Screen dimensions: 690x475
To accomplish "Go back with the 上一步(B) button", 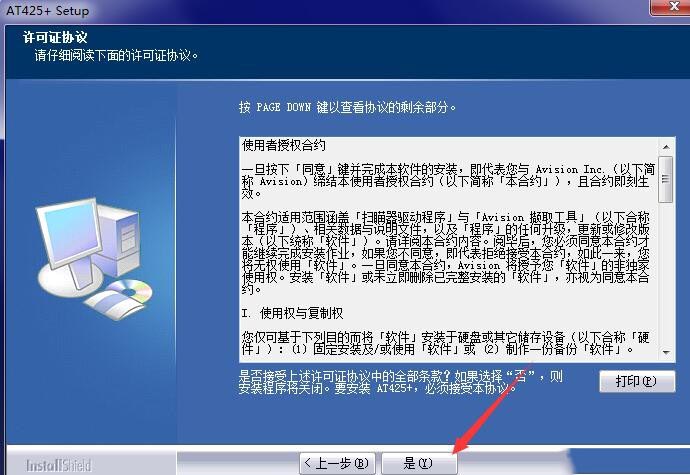I will pos(337,463).
